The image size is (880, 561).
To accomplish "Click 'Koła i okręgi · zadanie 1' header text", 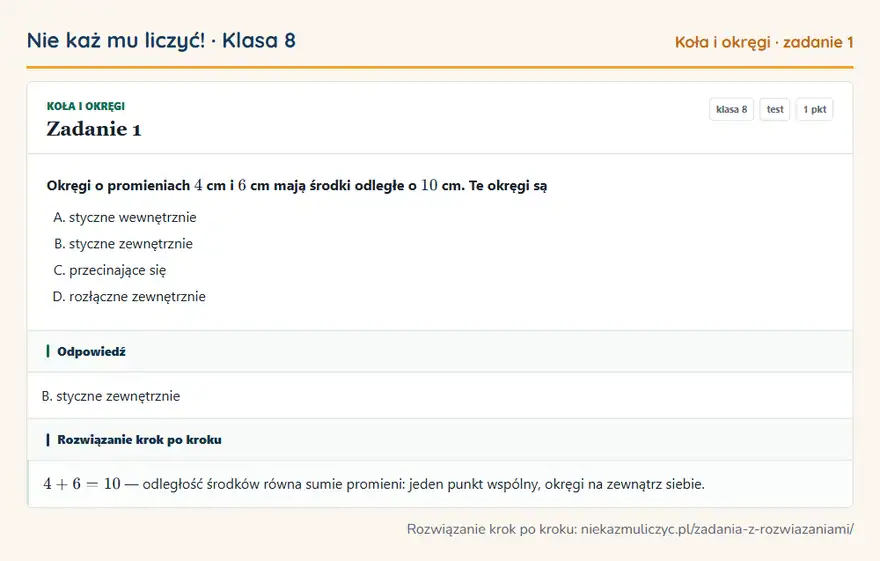I will 764,42.
